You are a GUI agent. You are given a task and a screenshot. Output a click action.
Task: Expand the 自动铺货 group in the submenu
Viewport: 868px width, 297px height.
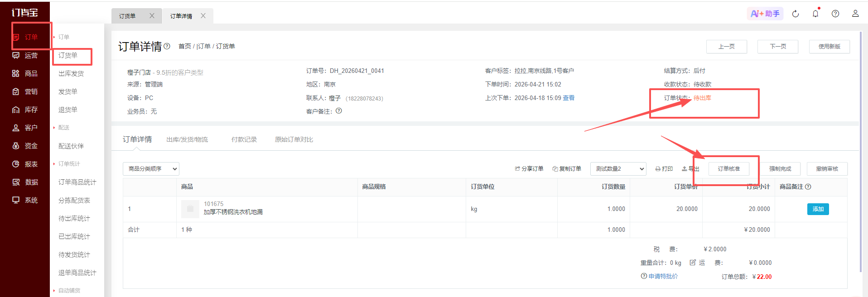(67, 291)
